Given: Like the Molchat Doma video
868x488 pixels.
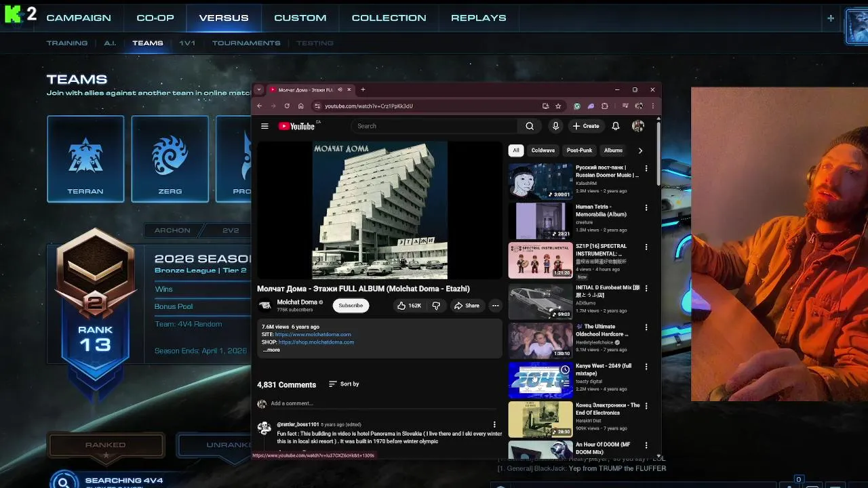Looking at the screenshot, I should point(409,306).
